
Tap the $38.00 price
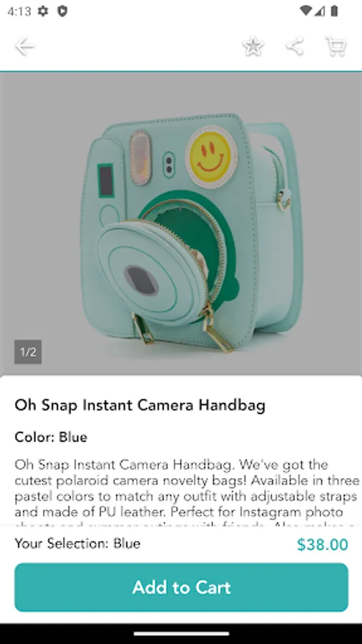(x=323, y=545)
